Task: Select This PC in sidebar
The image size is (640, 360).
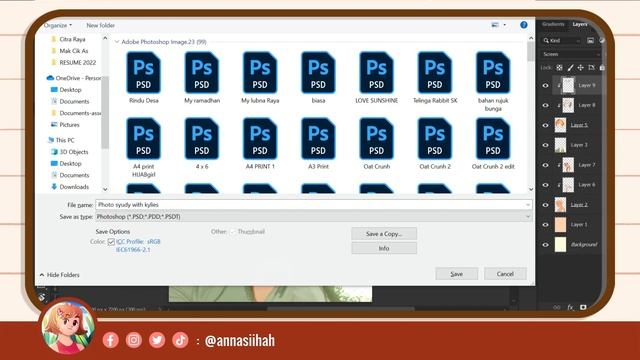Action: pyautogui.click(x=61, y=140)
